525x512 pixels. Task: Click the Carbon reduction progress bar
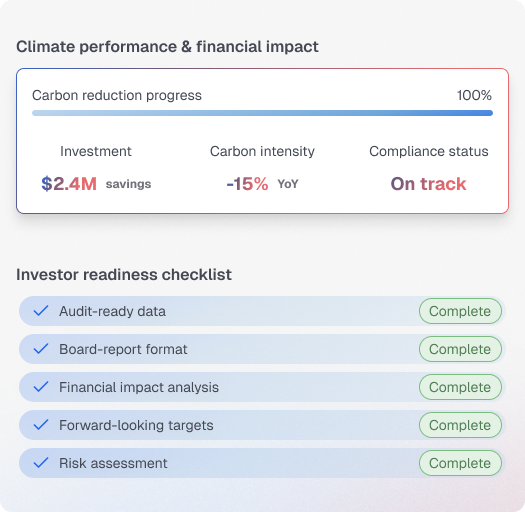pyautogui.click(x=262, y=113)
